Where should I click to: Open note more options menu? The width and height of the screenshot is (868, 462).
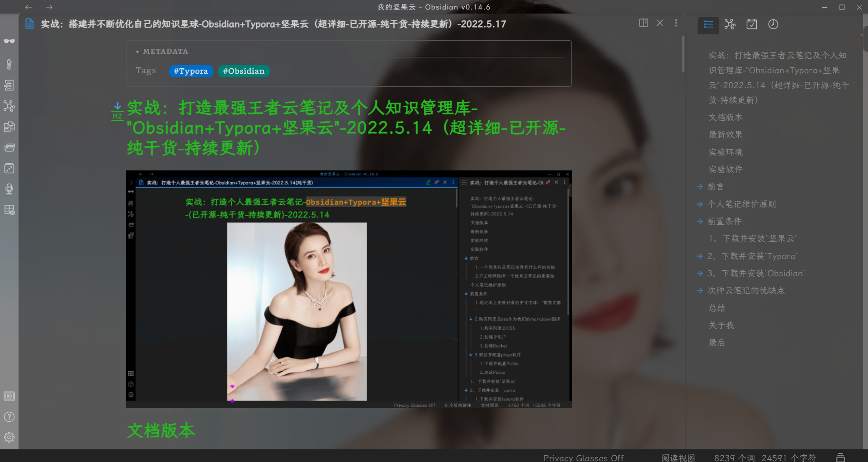click(676, 23)
